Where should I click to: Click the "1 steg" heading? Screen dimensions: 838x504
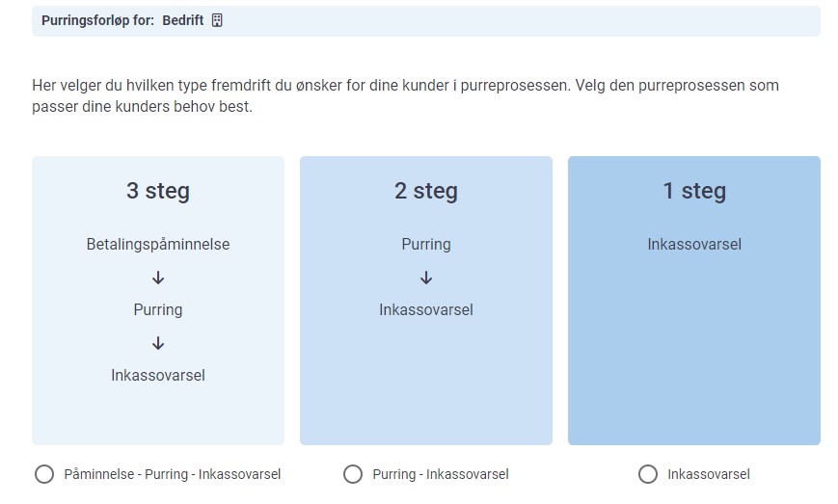click(694, 191)
